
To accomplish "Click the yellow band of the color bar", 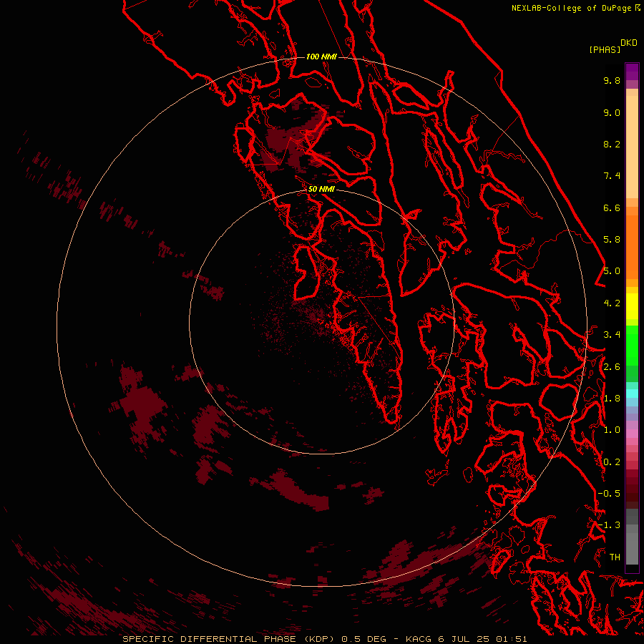I will click(x=632, y=306).
